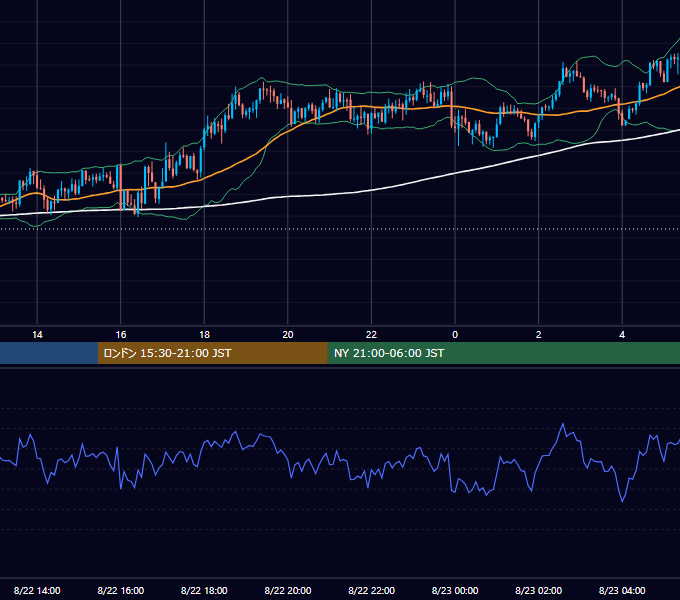Click the price axis hour label 4
Image resolution: width=680 pixels, height=600 pixels.
pyautogui.click(x=622, y=335)
